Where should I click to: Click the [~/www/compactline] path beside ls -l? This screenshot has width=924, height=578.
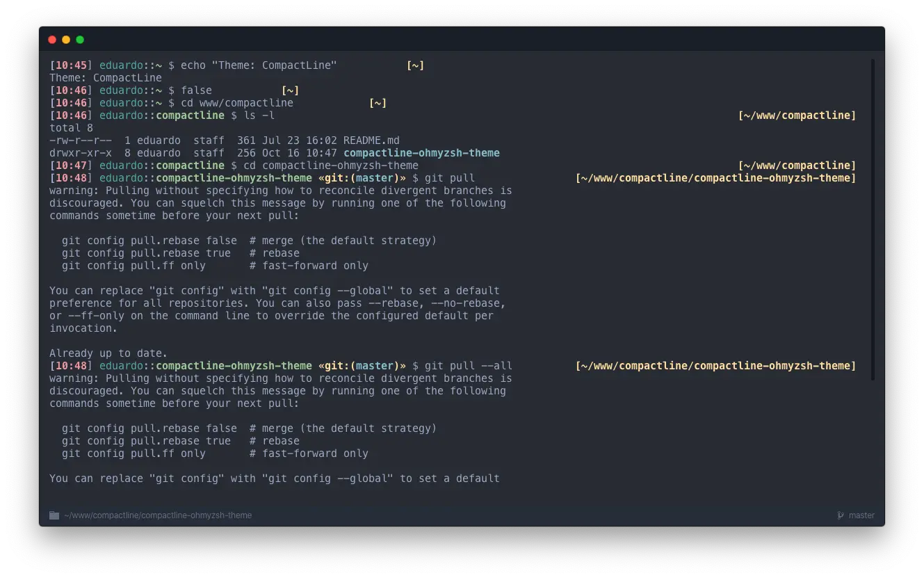click(797, 115)
